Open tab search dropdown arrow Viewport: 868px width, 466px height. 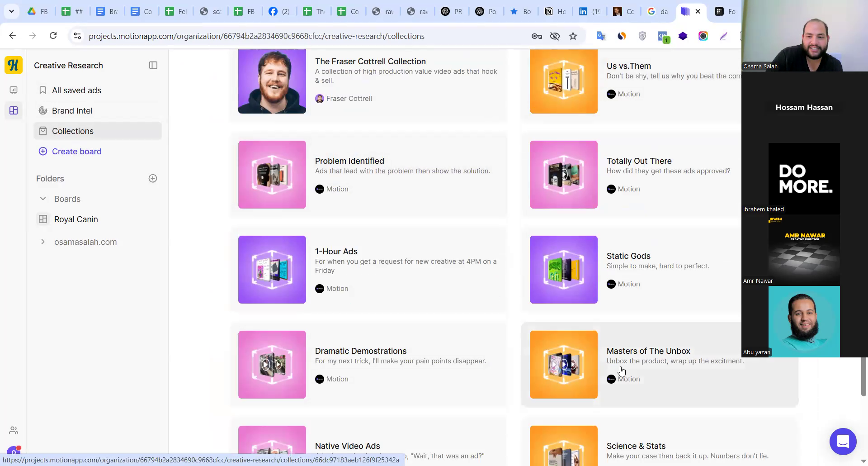tap(11, 11)
